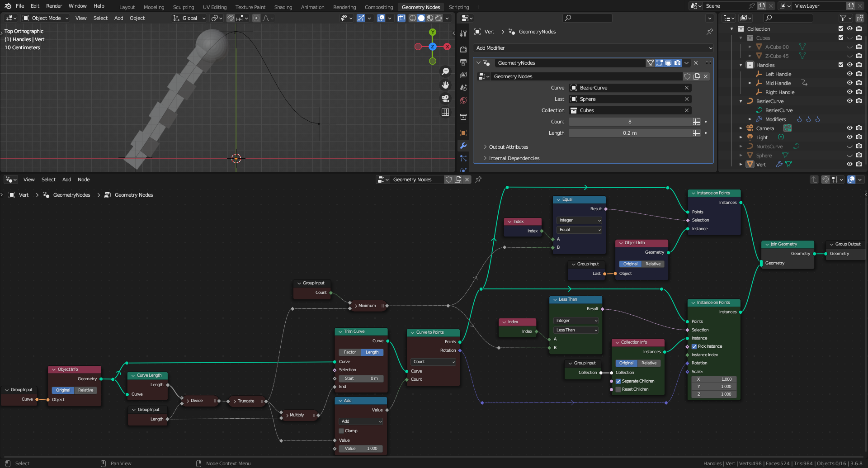The image size is (868, 468).
Task: Toggle snapping magnet in viewport header
Action: 231,18
